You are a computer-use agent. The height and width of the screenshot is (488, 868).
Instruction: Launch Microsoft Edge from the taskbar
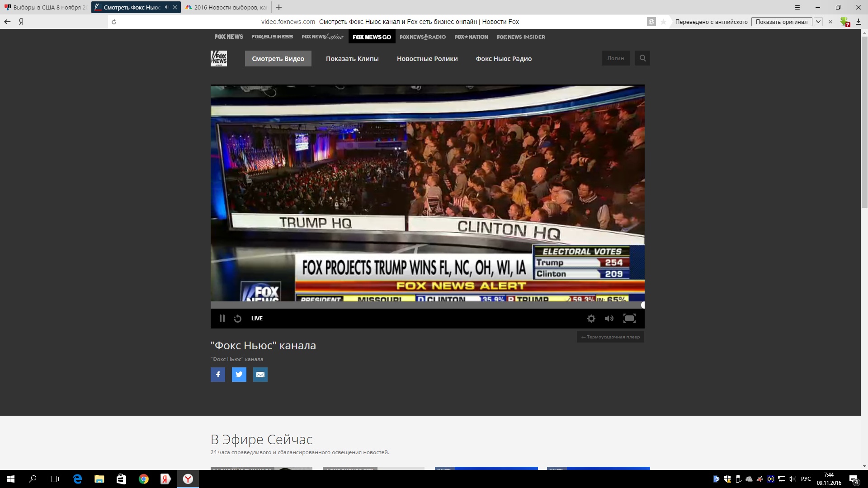(77, 479)
